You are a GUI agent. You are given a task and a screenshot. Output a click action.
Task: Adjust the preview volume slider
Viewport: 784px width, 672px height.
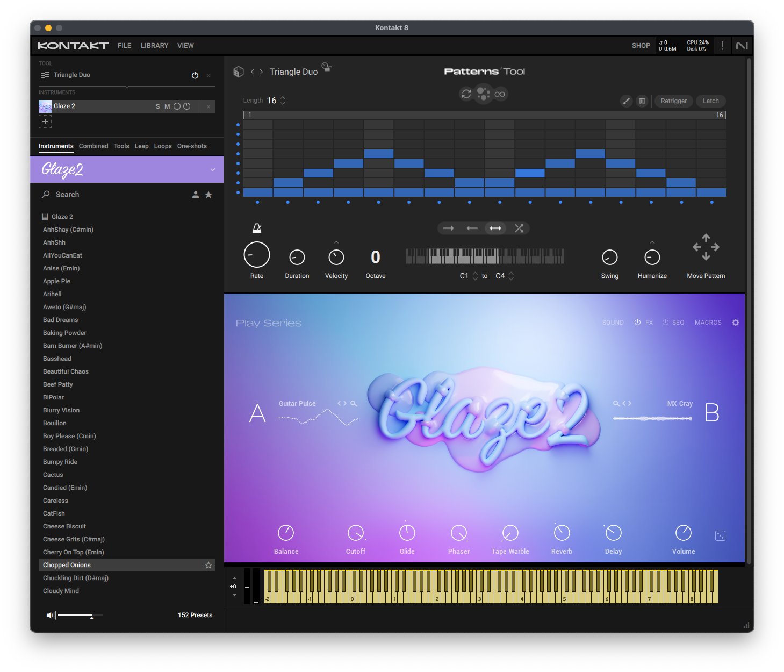point(80,615)
